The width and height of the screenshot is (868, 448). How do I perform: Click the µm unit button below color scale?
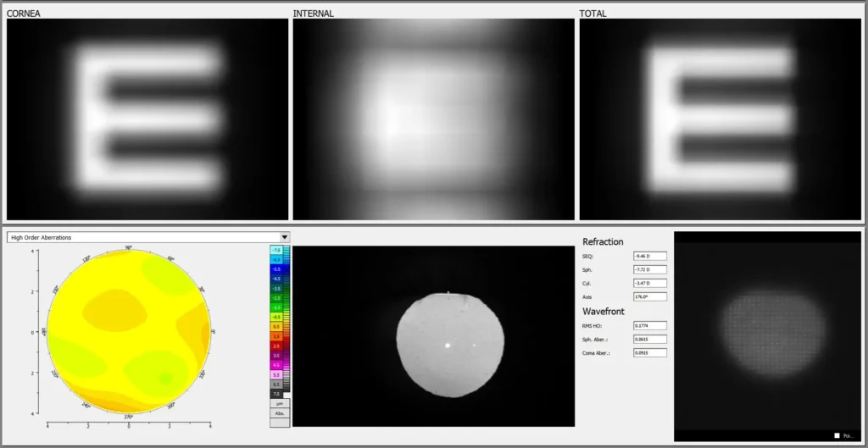[280, 403]
